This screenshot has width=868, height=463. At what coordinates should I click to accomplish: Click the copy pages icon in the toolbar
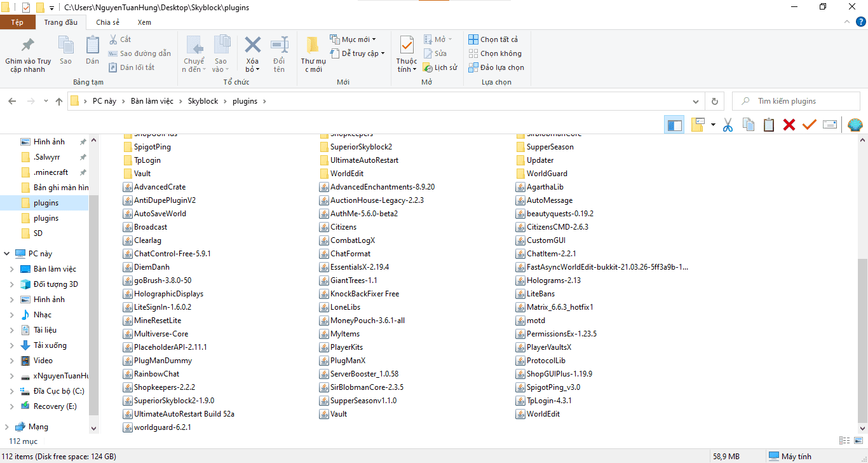(749, 125)
